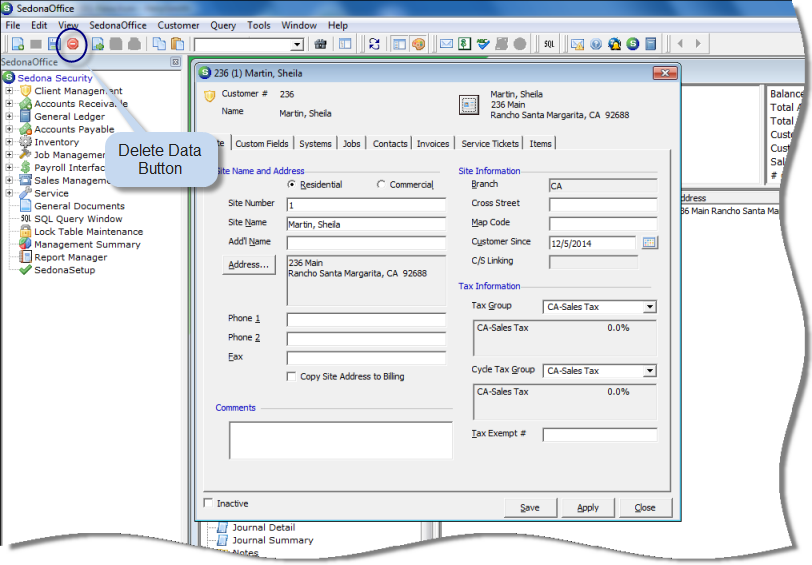Expand the Accounts Payable tree node
This screenshot has width=812, height=565.
pos(9,129)
